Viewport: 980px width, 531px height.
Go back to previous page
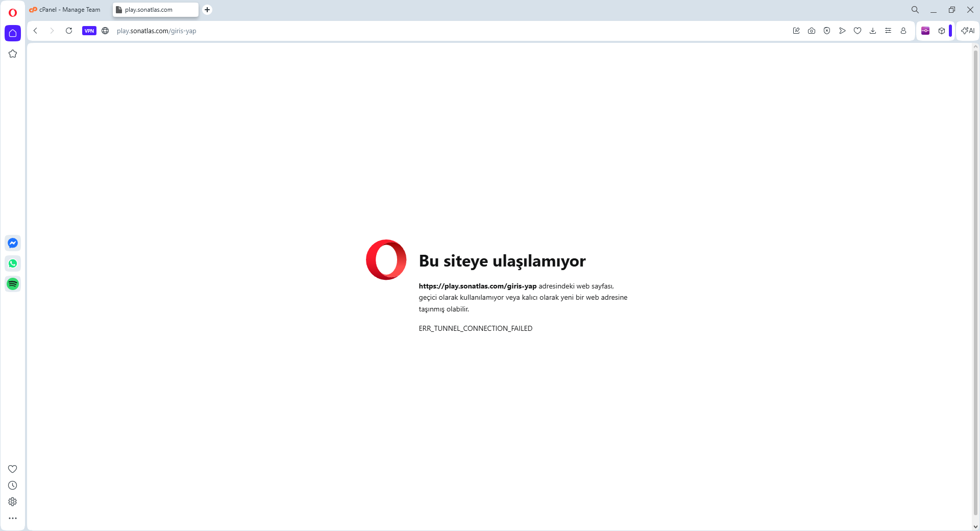coord(36,31)
